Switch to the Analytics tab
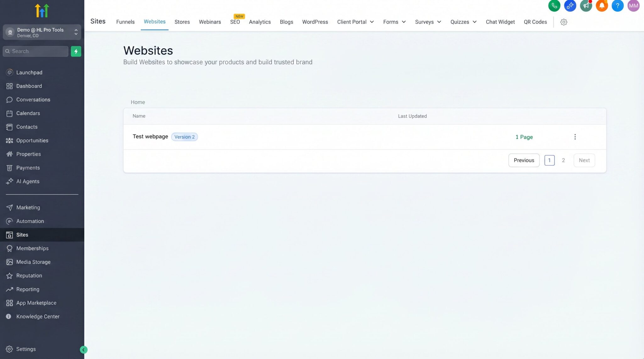Viewport: 644px width, 359px height. click(260, 22)
